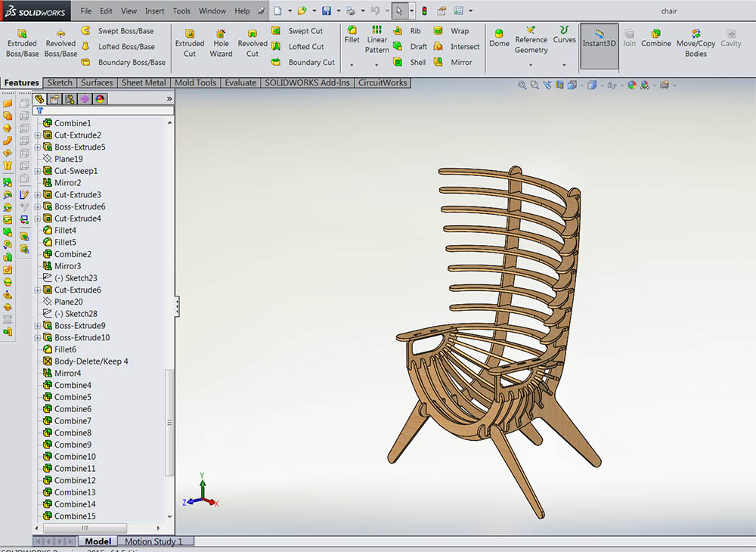Open FeatureManager design tree tab
This screenshot has width=756, height=552.
point(39,99)
